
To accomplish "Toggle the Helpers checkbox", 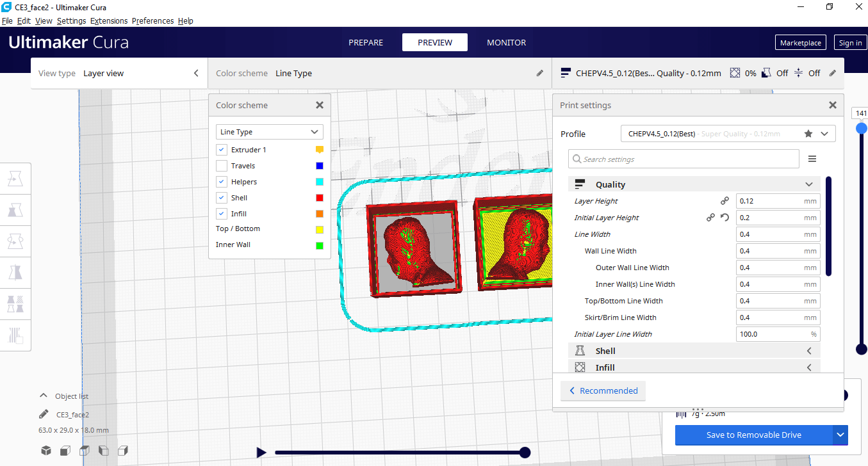I will (x=222, y=182).
